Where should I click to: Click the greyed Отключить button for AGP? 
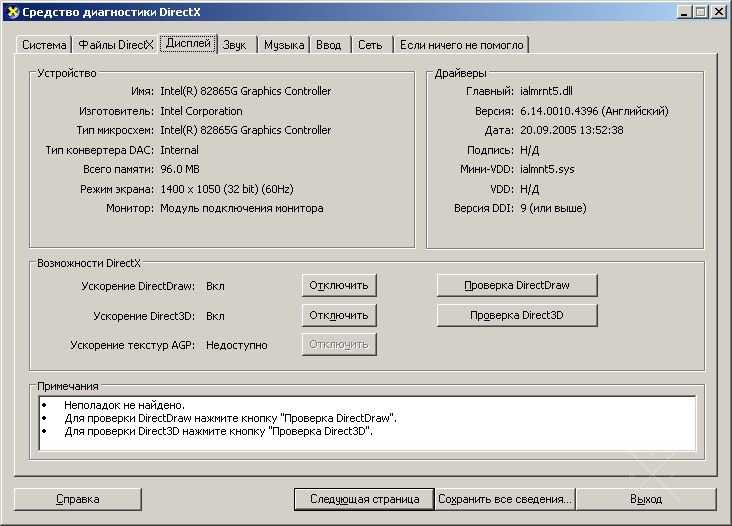339,344
